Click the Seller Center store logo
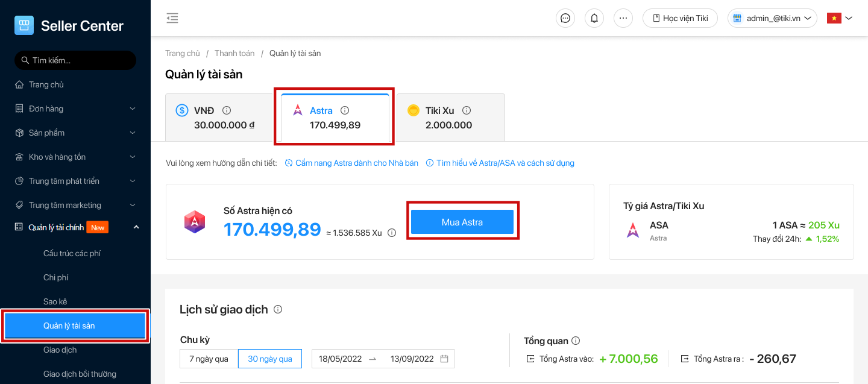 (x=24, y=25)
